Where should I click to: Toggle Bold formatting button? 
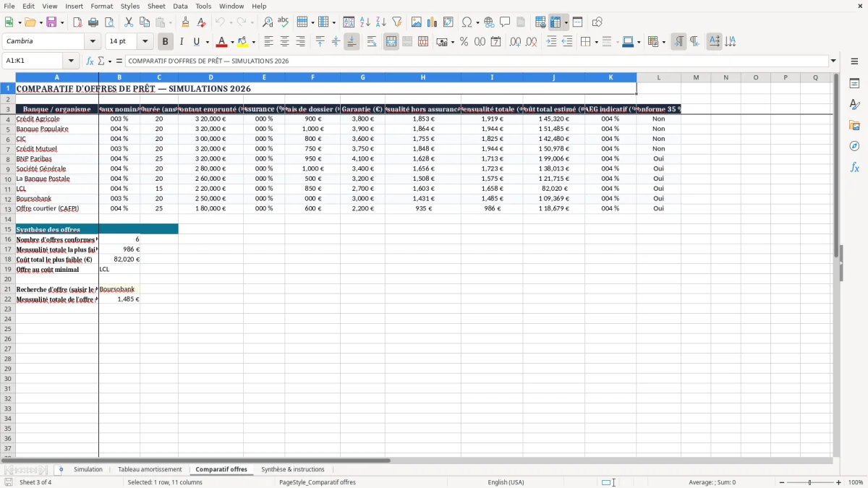coord(165,42)
